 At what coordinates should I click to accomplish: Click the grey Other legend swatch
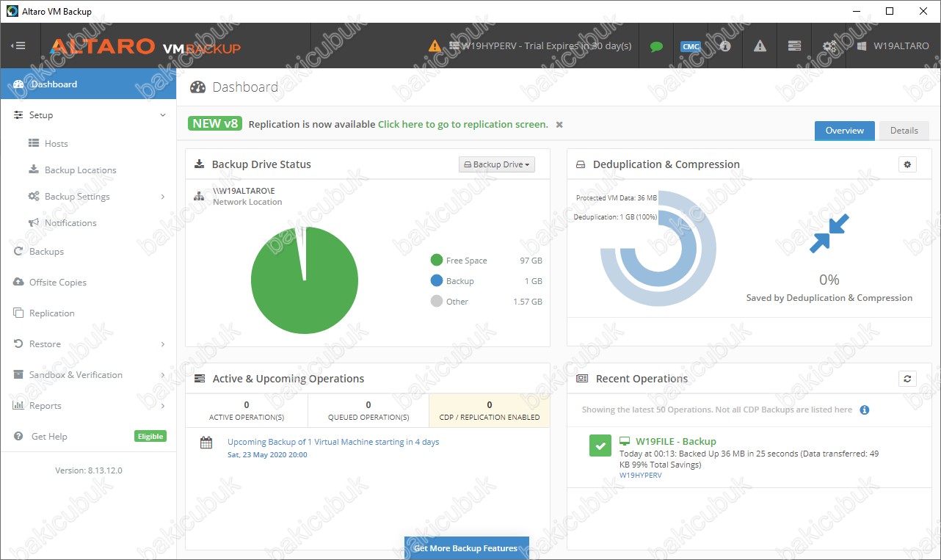tap(437, 302)
